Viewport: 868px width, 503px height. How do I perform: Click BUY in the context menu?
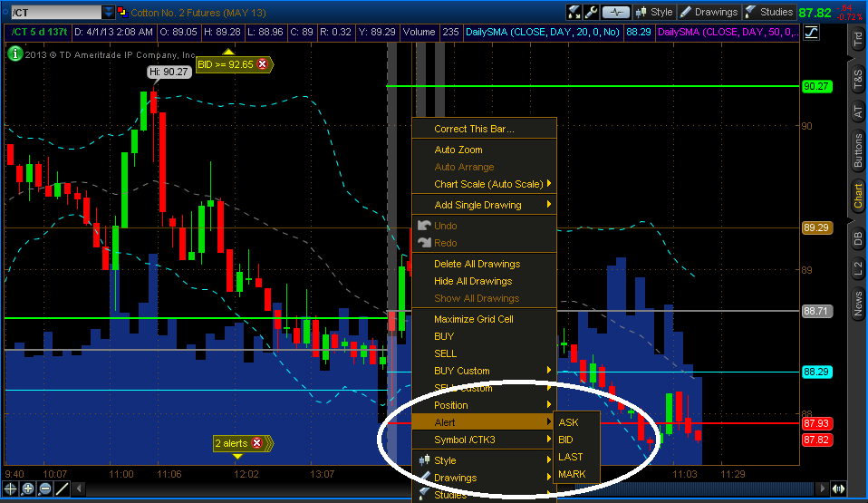(485, 336)
